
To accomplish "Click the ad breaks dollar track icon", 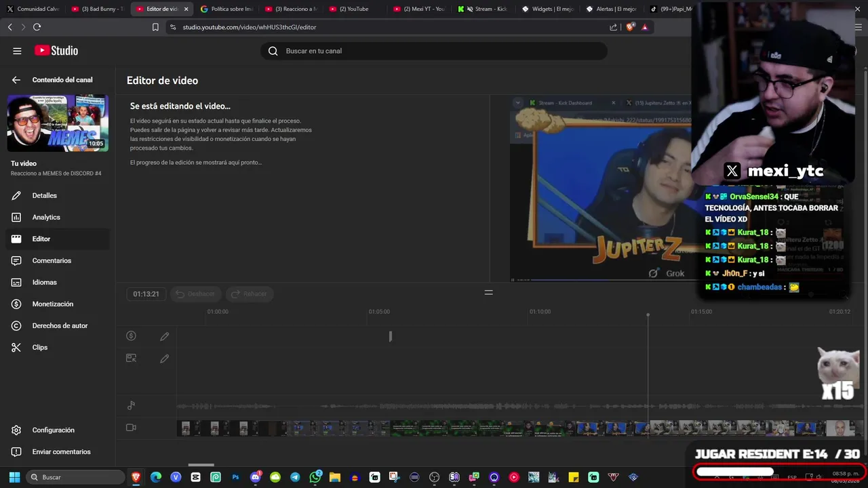I will [x=132, y=336].
